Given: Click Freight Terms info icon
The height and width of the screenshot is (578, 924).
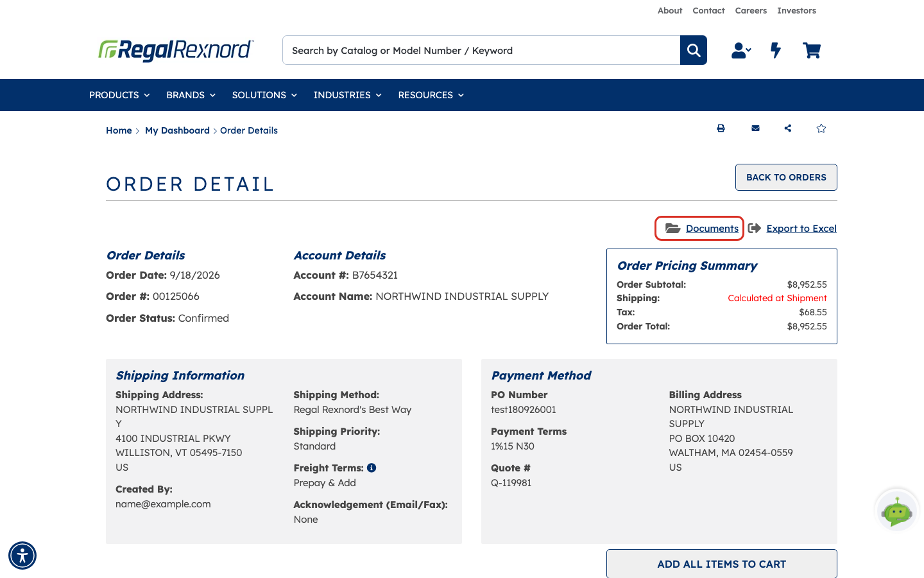Looking at the screenshot, I should (x=372, y=468).
